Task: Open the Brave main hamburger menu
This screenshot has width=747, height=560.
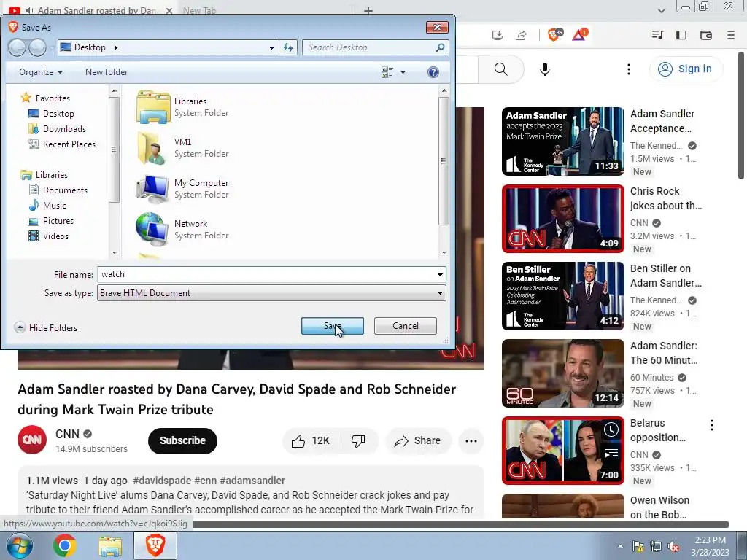Action: (x=731, y=35)
